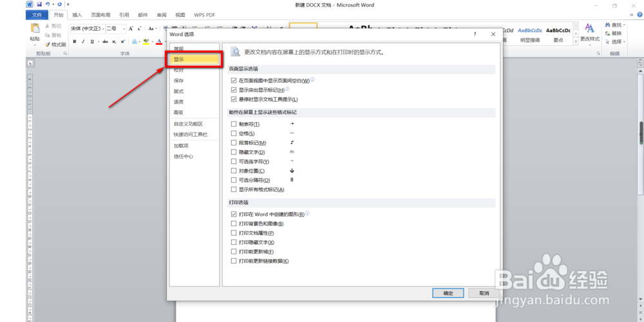The width and height of the screenshot is (644, 322).
Task: Open the font size dropdown (二号)
Action: click(124, 29)
